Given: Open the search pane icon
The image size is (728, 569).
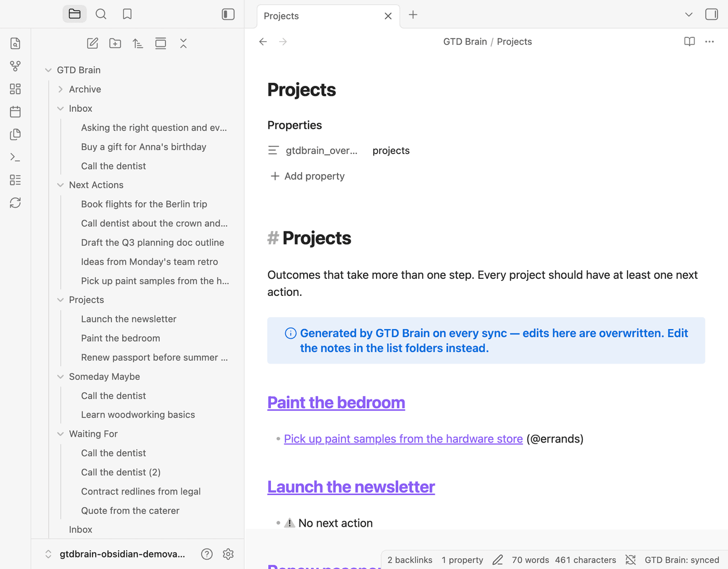Looking at the screenshot, I should [x=101, y=14].
